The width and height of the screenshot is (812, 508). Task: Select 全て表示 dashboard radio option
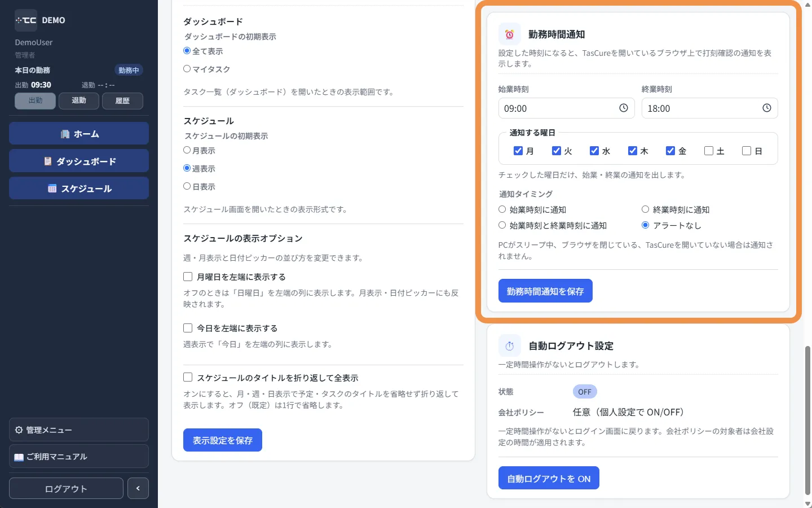(x=187, y=51)
